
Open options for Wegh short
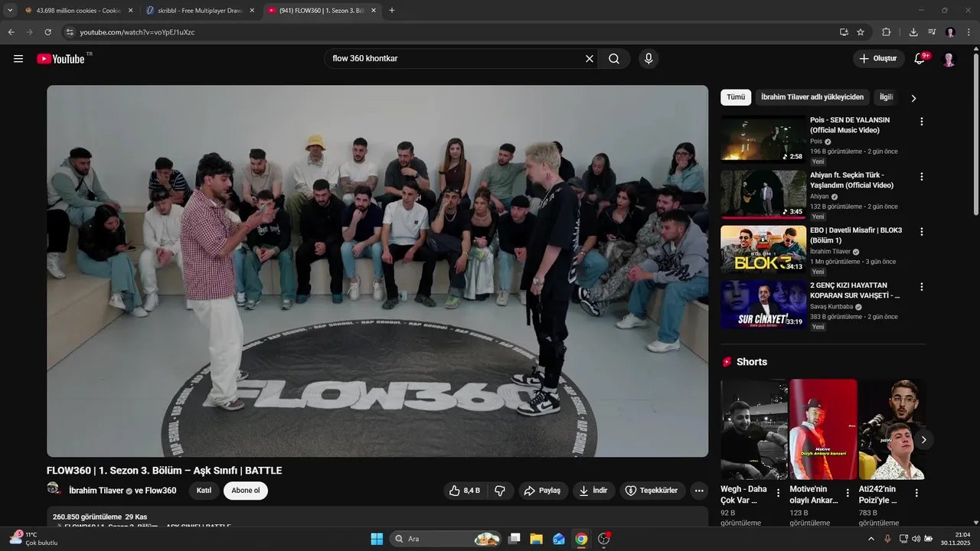(779, 493)
